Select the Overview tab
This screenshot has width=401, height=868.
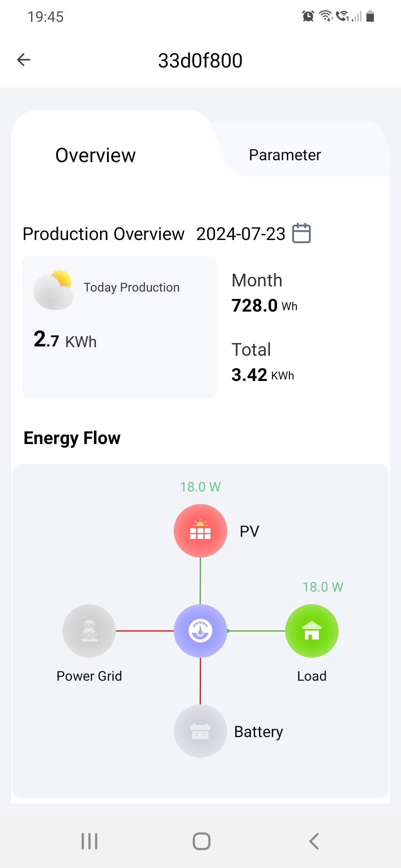pos(95,155)
